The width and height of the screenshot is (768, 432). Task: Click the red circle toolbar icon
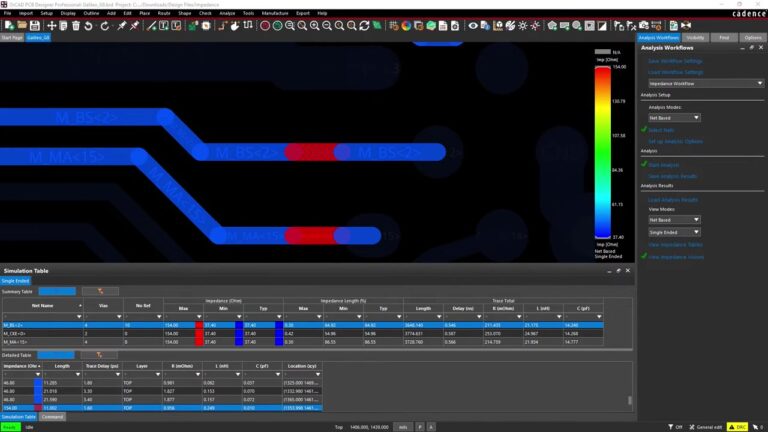(x=265, y=25)
